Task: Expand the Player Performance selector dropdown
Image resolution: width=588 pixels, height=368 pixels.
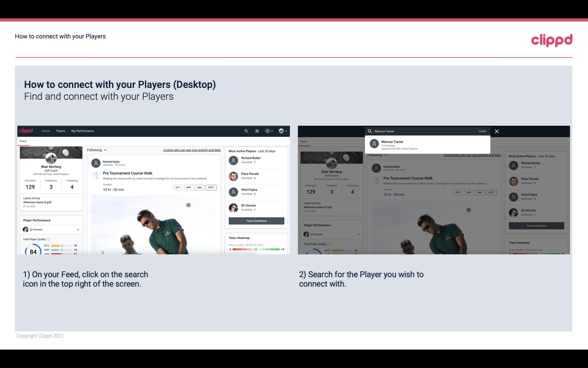Action: point(78,229)
